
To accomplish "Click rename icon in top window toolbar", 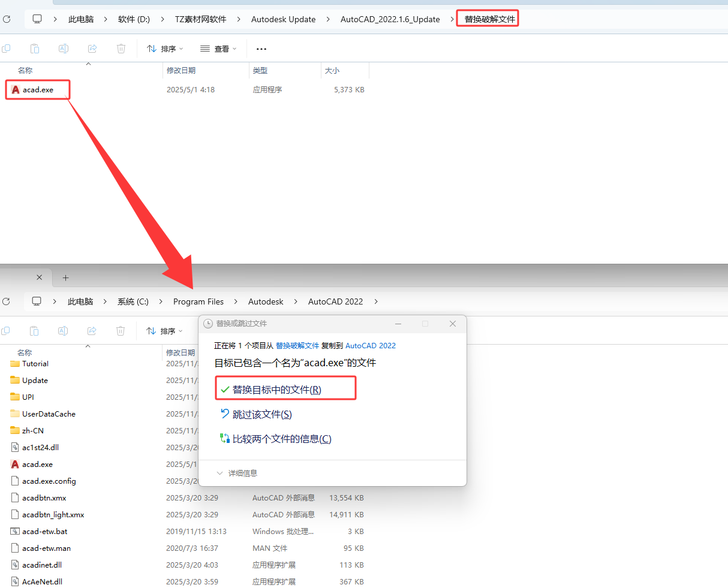I will coord(63,49).
